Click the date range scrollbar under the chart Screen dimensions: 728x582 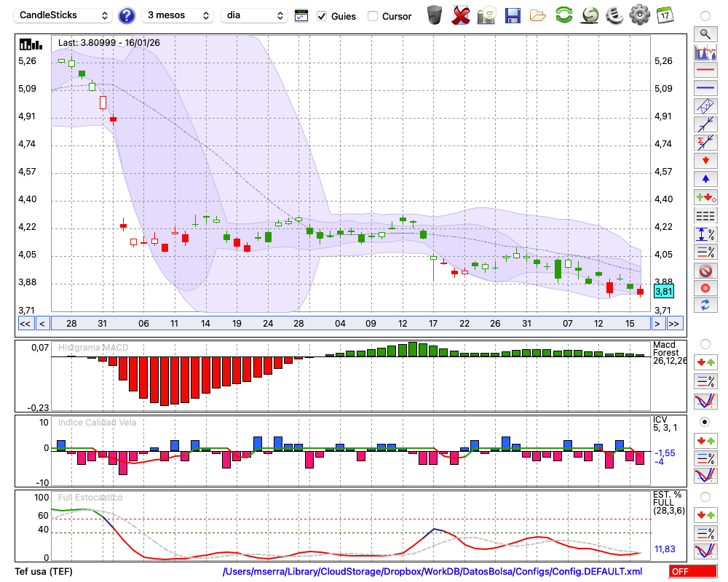349,324
